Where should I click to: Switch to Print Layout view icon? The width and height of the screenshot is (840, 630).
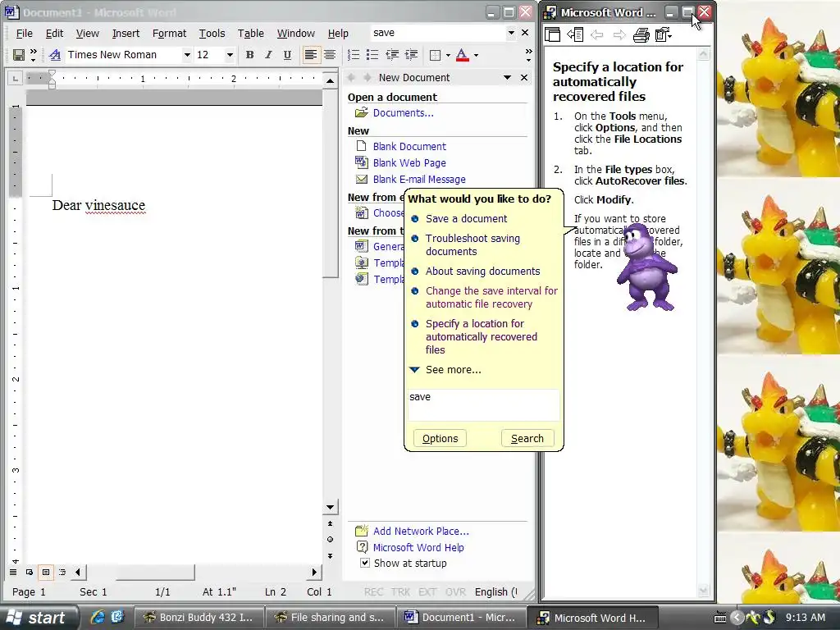46,572
